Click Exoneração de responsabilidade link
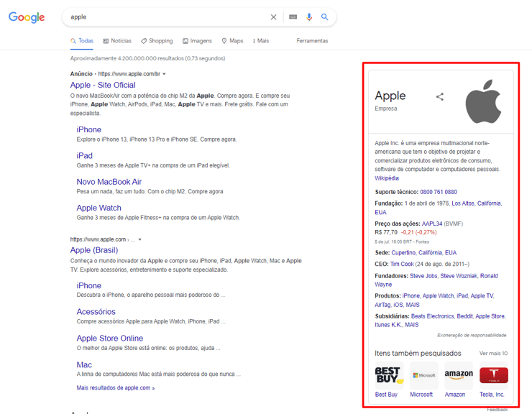 (x=472, y=335)
